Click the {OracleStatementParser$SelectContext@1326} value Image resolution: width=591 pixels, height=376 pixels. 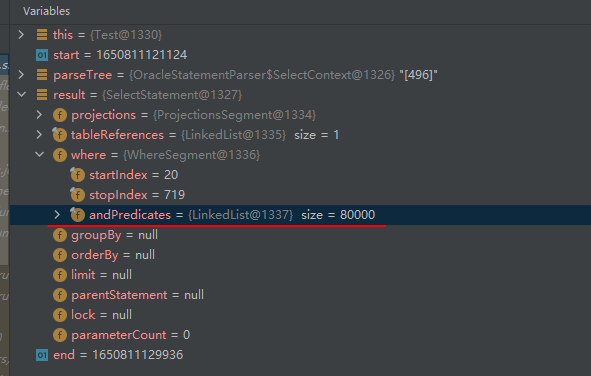click(x=262, y=75)
